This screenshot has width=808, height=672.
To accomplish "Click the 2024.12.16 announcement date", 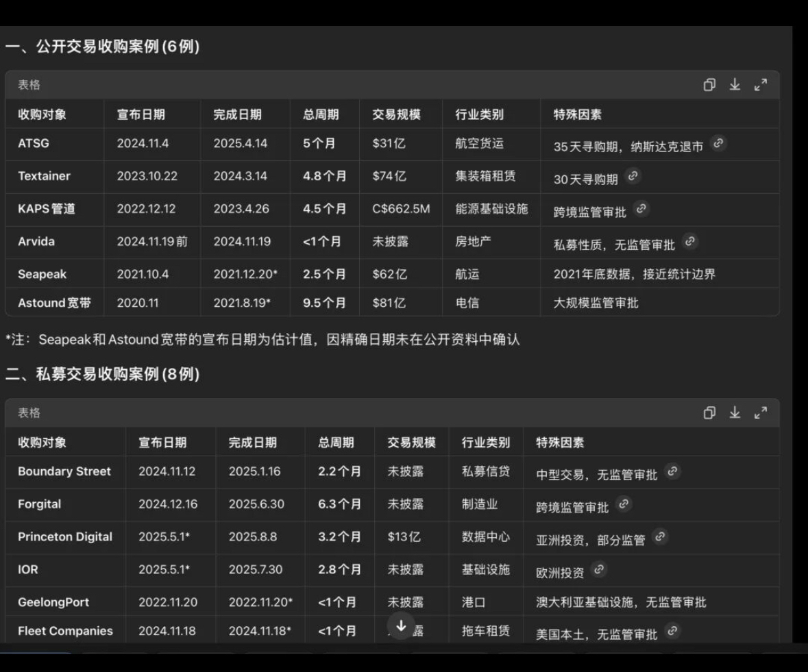I will [x=168, y=504].
